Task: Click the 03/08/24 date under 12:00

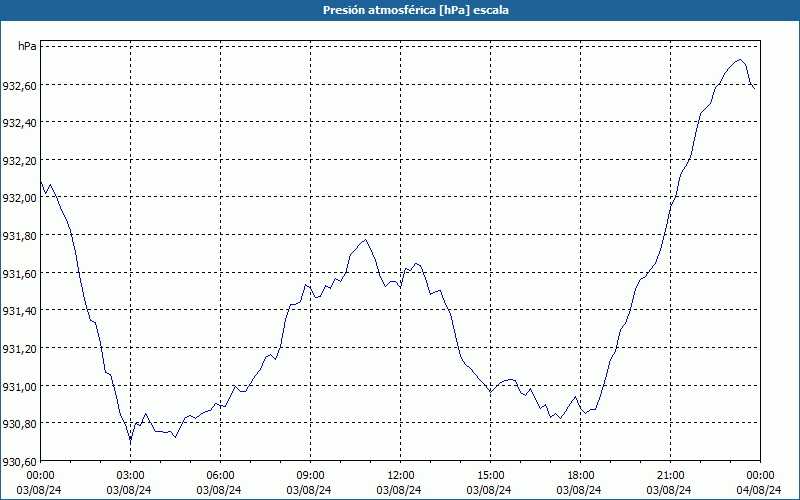Action: point(399,490)
